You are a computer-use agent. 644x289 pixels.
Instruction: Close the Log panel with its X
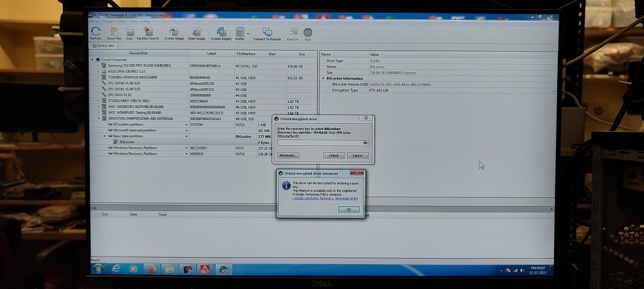pos(551,209)
